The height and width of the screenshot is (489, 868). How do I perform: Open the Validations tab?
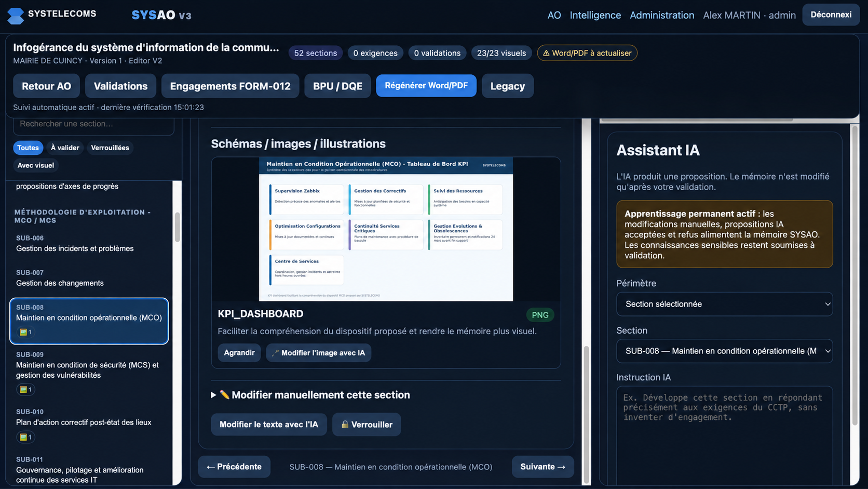tap(120, 86)
